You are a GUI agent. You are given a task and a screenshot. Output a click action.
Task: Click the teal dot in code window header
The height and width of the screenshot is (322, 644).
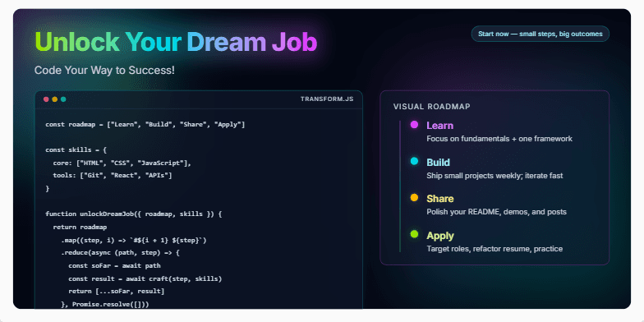click(x=63, y=99)
